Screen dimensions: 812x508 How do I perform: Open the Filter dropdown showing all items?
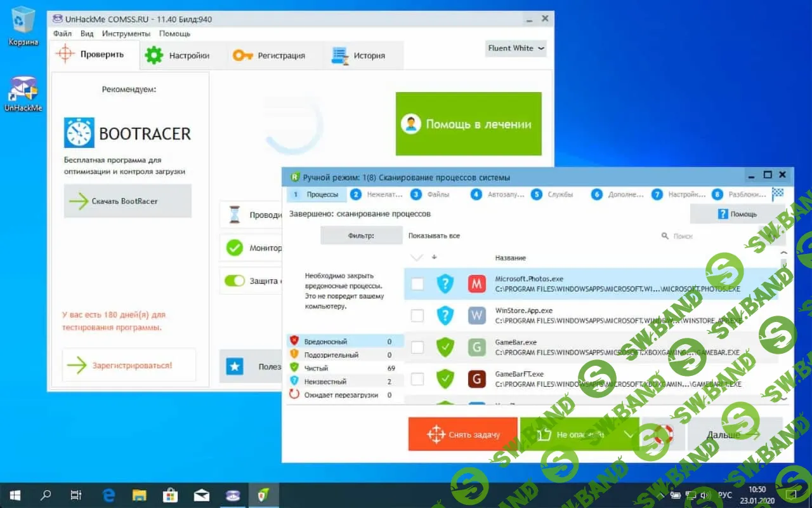point(435,236)
